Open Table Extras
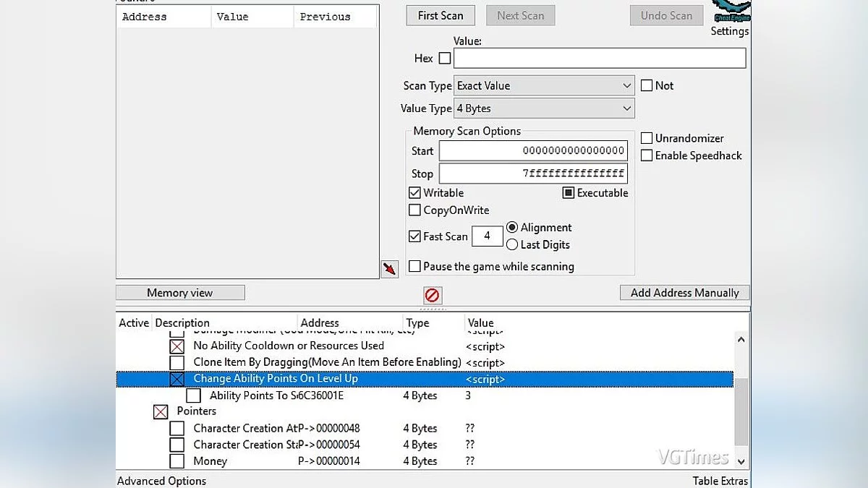This screenshot has height=488, width=868. (x=720, y=481)
